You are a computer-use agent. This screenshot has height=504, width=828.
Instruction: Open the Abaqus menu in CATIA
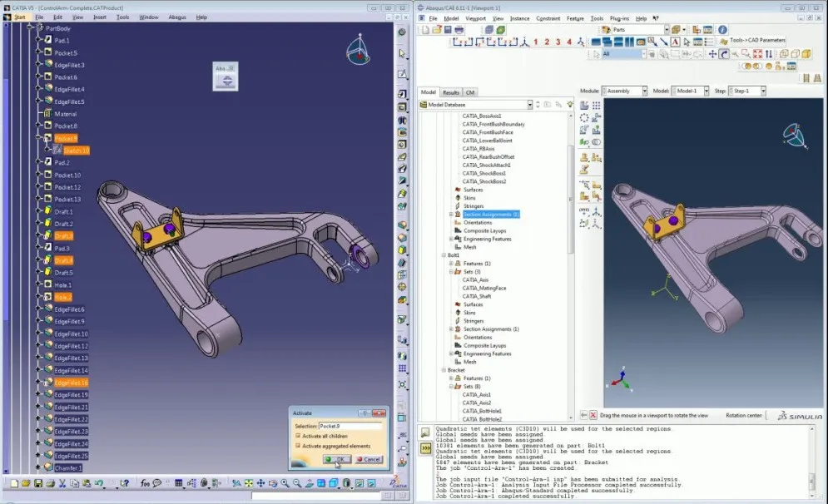tap(177, 17)
